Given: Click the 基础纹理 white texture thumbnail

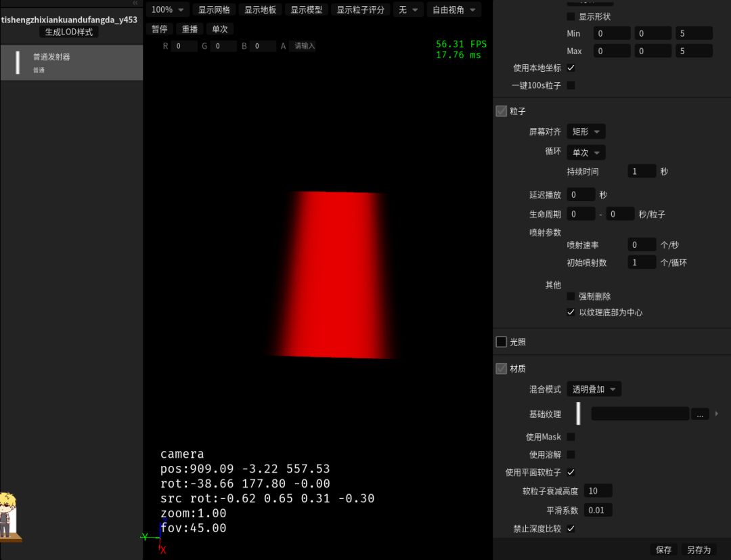Looking at the screenshot, I should [x=578, y=414].
